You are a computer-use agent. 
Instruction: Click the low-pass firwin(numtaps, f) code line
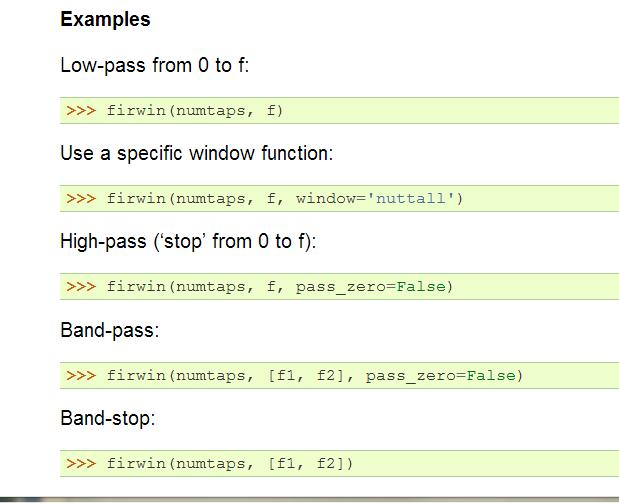(x=195, y=110)
